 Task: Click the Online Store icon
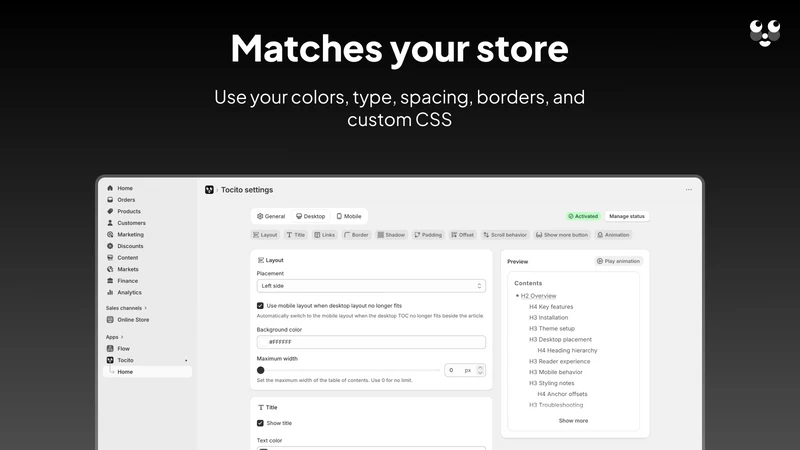[x=110, y=320]
